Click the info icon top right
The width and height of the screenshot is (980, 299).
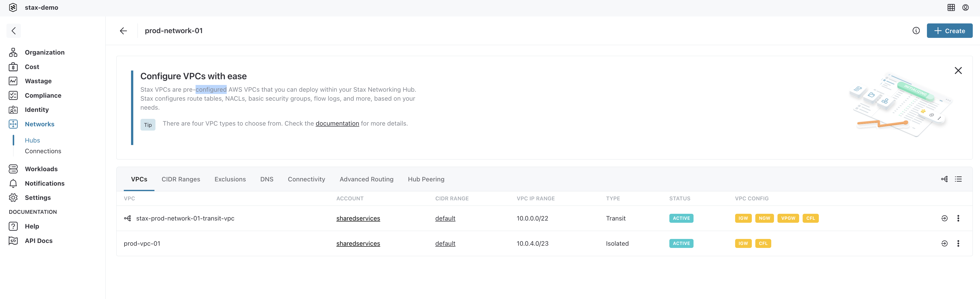pyautogui.click(x=916, y=30)
